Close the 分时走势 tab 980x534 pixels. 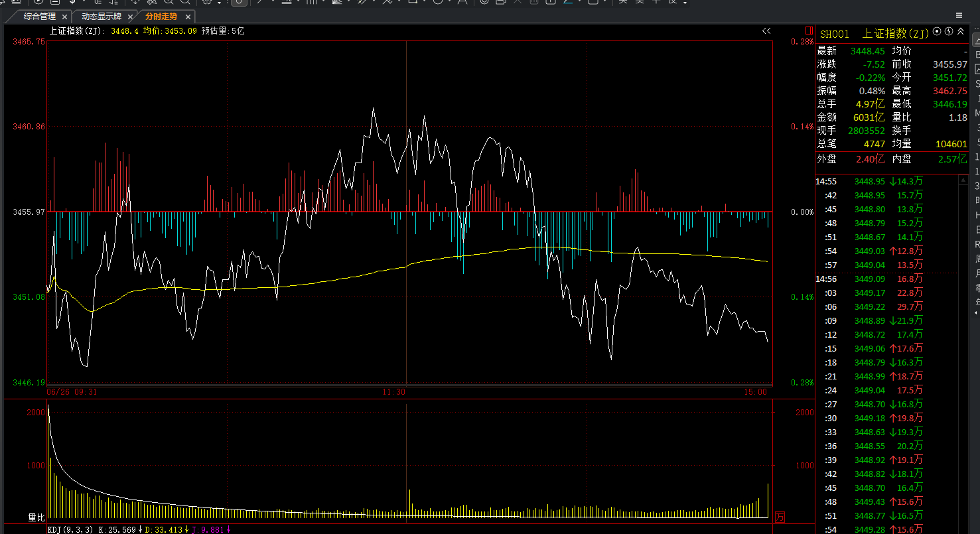(x=188, y=17)
